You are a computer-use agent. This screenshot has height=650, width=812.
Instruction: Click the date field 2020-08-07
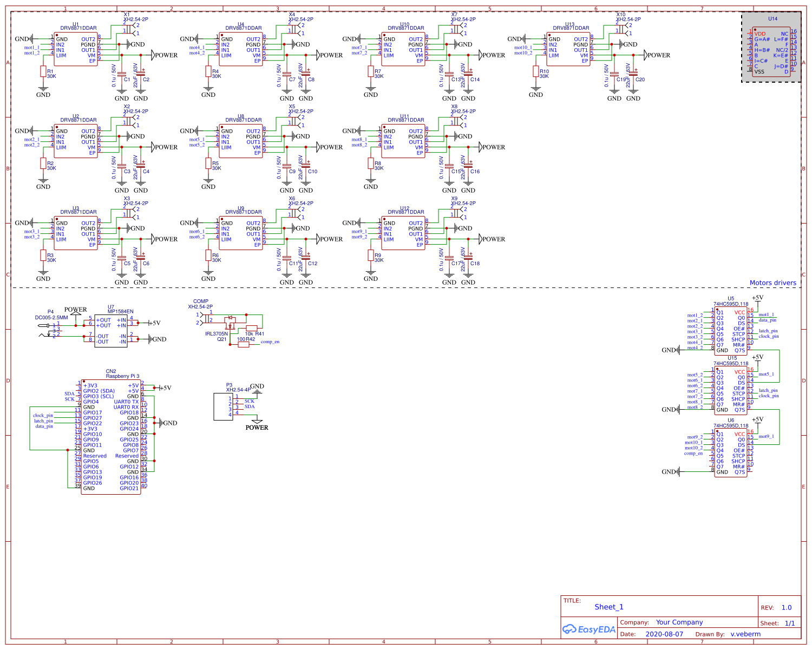[664, 634]
